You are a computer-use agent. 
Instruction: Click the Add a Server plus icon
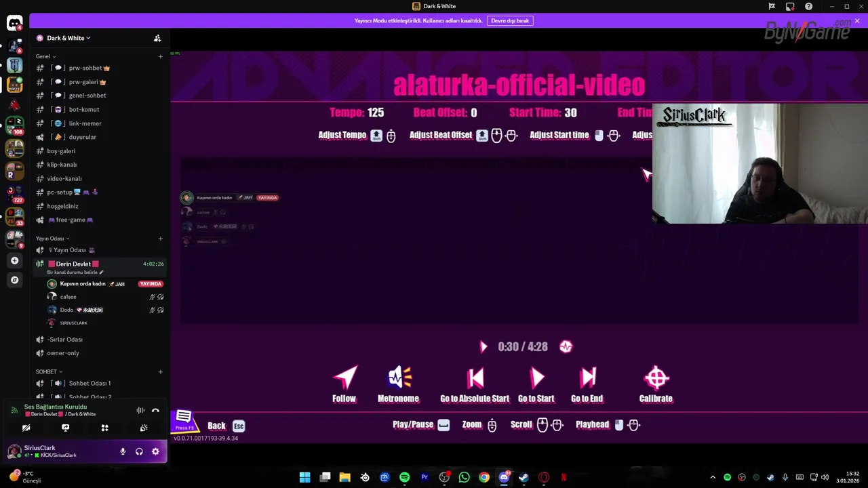point(15,260)
